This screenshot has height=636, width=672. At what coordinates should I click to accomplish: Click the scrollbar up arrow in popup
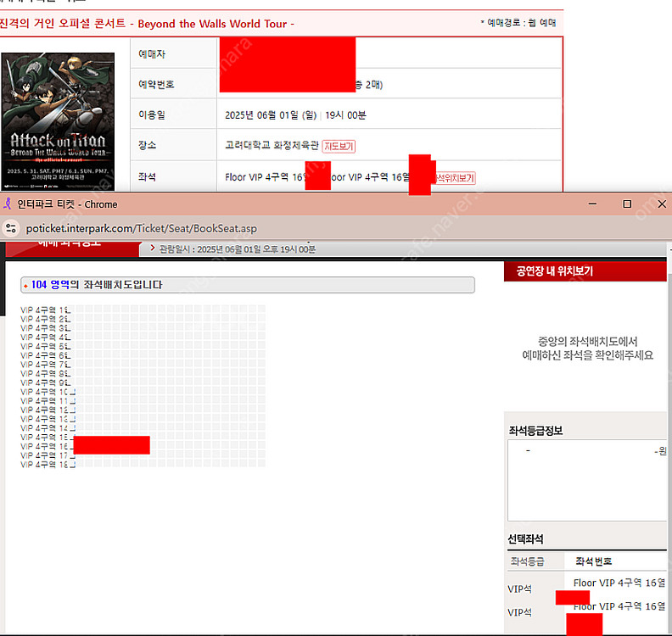[669, 248]
